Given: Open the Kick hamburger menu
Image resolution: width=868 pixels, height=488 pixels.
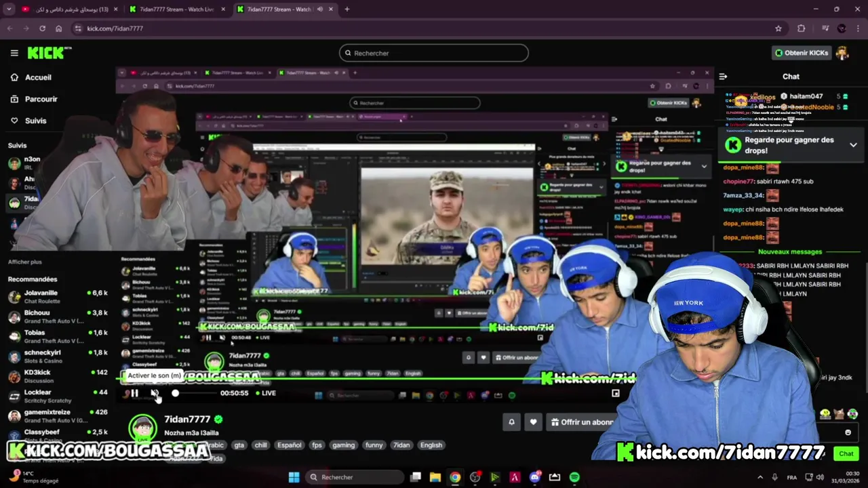Looking at the screenshot, I should pyautogui.click(x=14, y=53).
